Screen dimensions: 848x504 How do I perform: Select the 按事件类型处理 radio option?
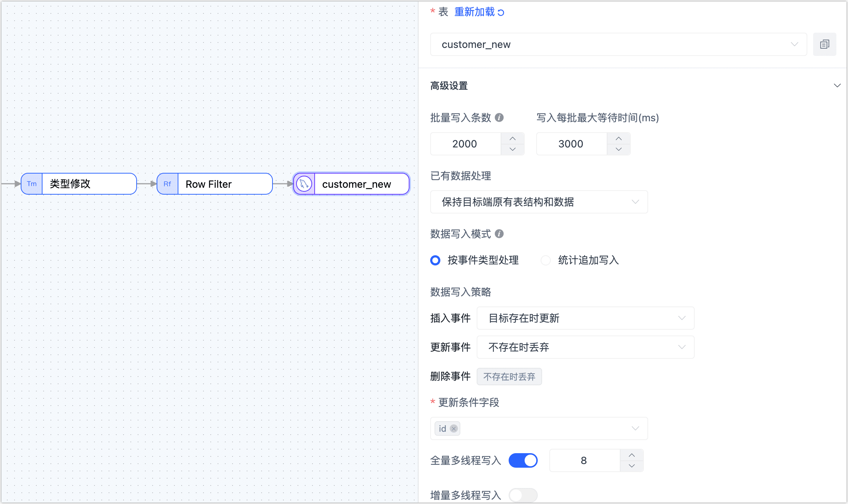coord(435,260)
